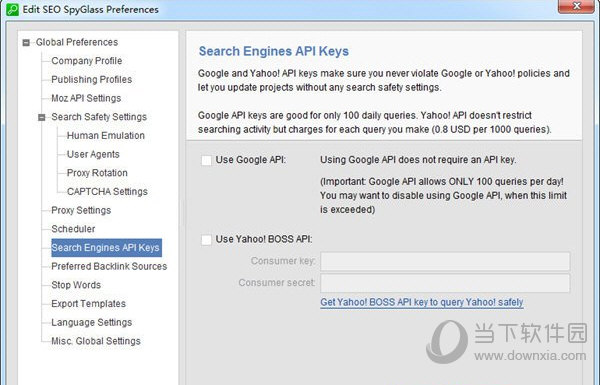Select User Agents in the tree

coord(93,154)
